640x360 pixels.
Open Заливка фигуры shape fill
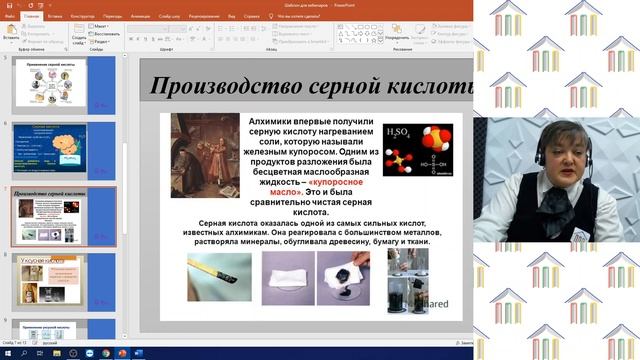[450, 26]
